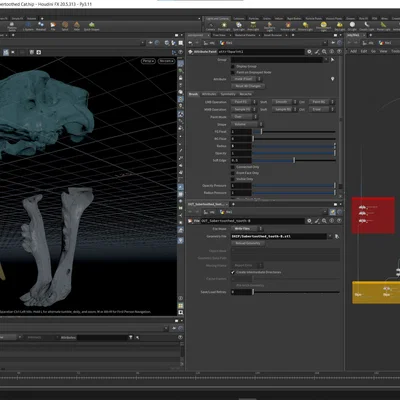Click the file chooser icon beside Geometry File
This screenshot has width=400, height=400.
click(x=337, y=236)
